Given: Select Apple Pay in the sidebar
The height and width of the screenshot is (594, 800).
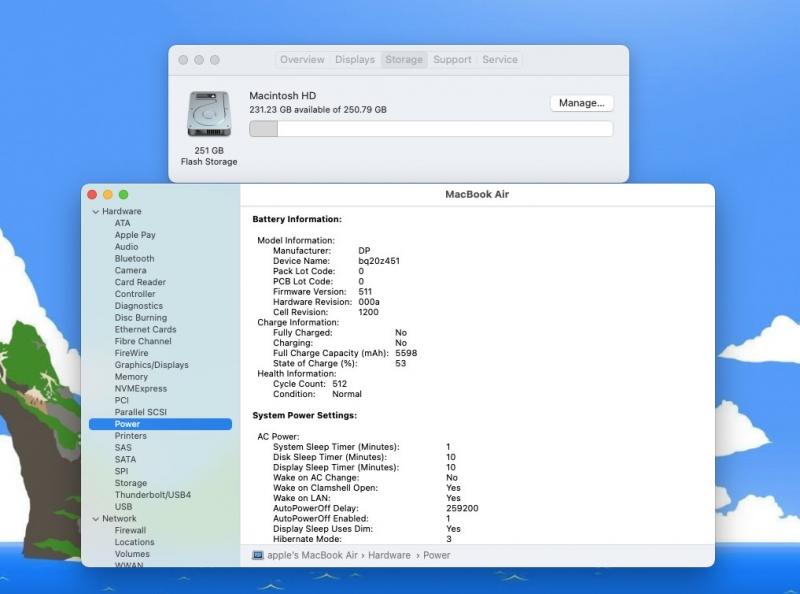Looking at the screenshot, I should (x=135, y=235).
